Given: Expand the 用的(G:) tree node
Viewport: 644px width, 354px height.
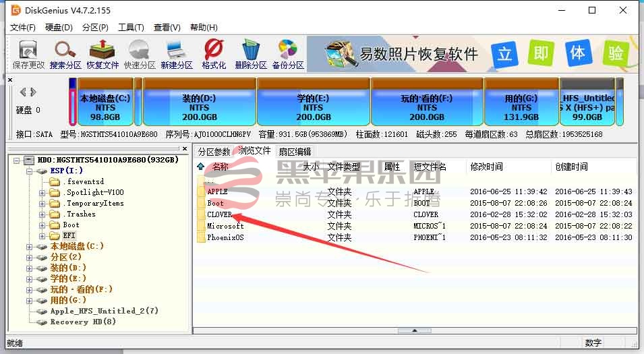Looking at the screenshot, I should pos(29,301).
